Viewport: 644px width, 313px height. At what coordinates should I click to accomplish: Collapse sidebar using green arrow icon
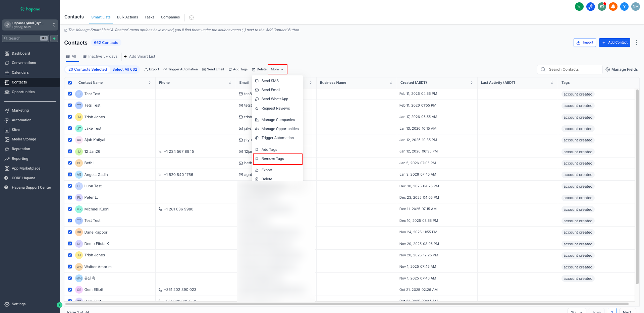59,305
